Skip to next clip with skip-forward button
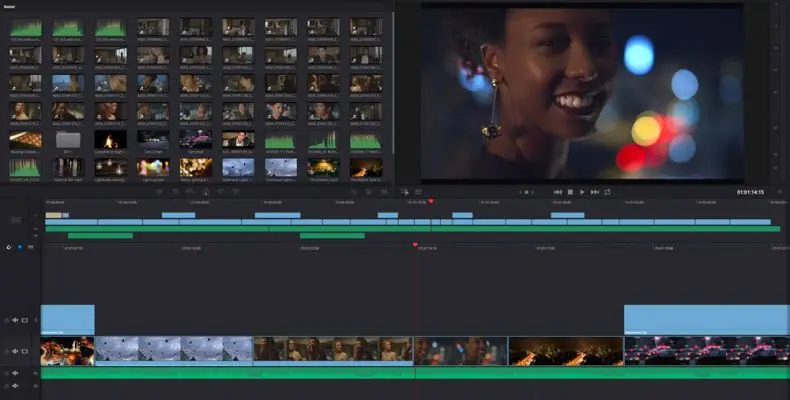 (595, 192)
